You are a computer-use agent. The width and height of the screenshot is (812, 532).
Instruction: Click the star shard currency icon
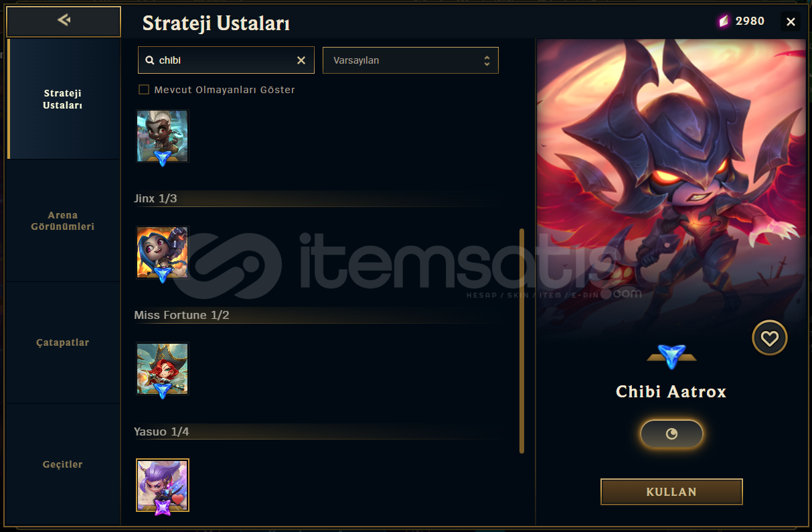724,21
